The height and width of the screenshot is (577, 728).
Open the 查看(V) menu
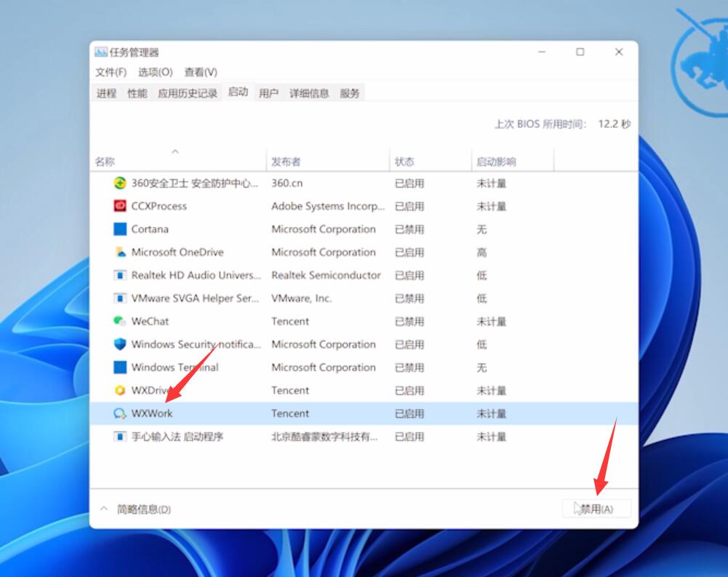pos(201,72)
